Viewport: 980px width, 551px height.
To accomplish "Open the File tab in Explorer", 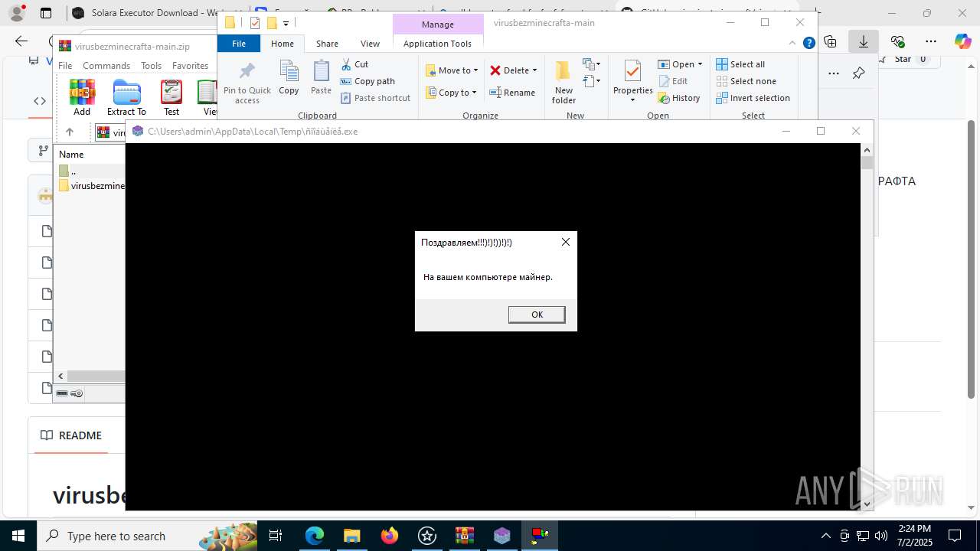I will (x=239, y=44).
